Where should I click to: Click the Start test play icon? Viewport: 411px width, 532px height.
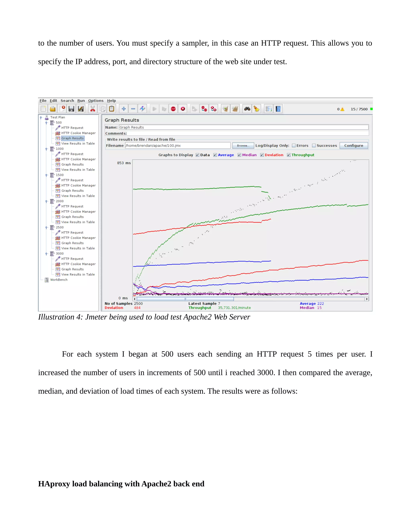(154, 109)
